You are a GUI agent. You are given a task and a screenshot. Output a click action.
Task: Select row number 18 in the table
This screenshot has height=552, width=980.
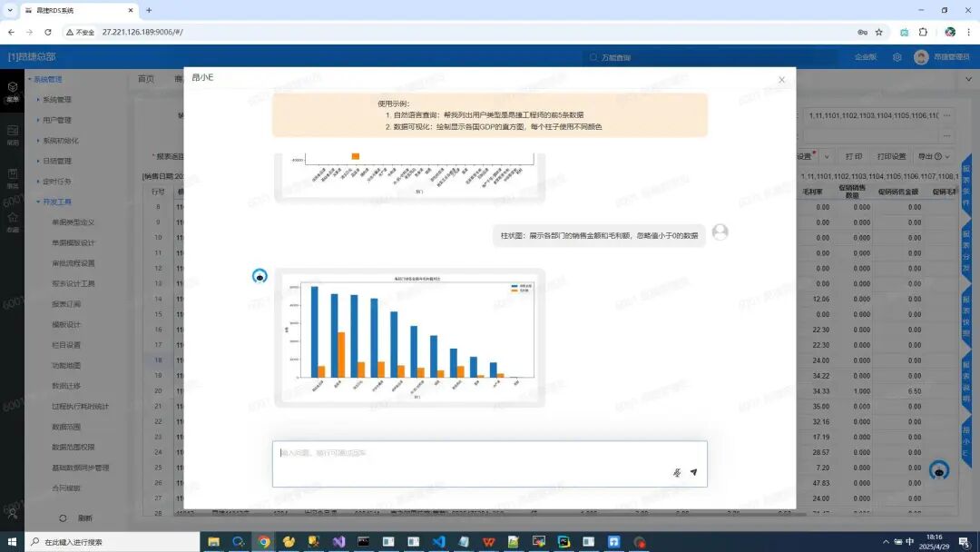(158, 360)
